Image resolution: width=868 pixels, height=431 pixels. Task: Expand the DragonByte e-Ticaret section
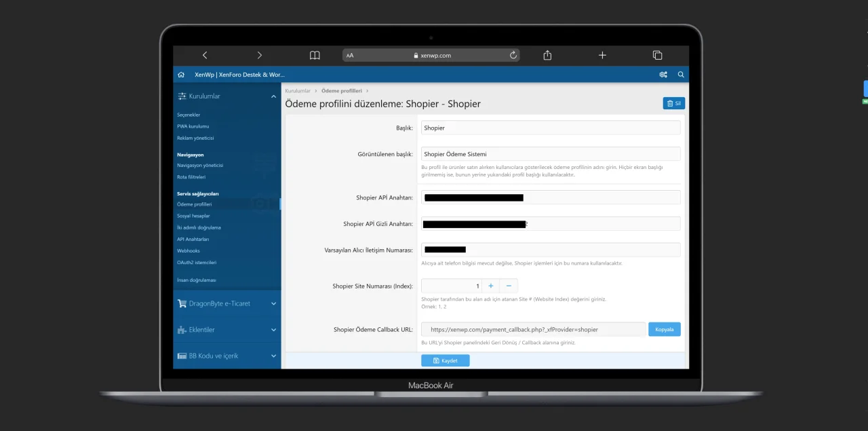pos(273,304)
